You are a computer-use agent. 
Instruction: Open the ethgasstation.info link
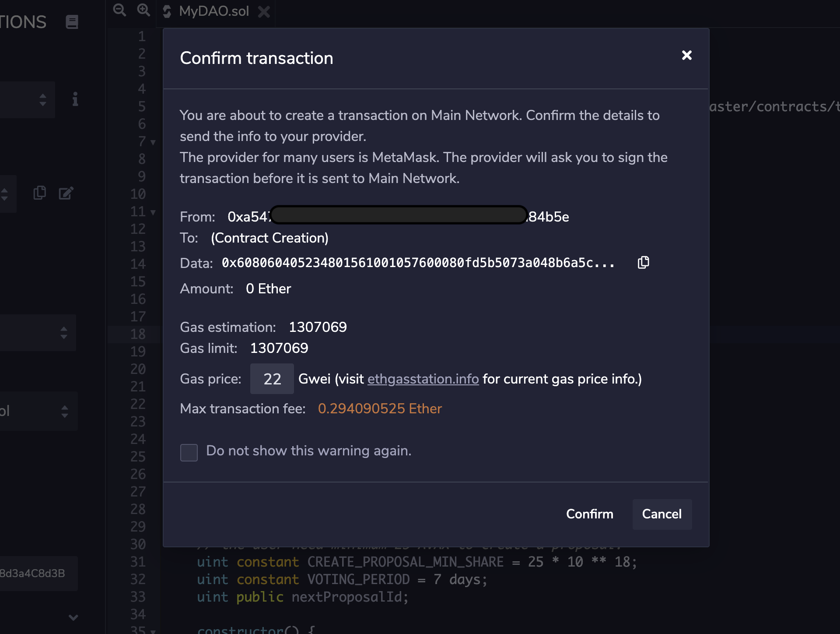click(x=423, y=379)
